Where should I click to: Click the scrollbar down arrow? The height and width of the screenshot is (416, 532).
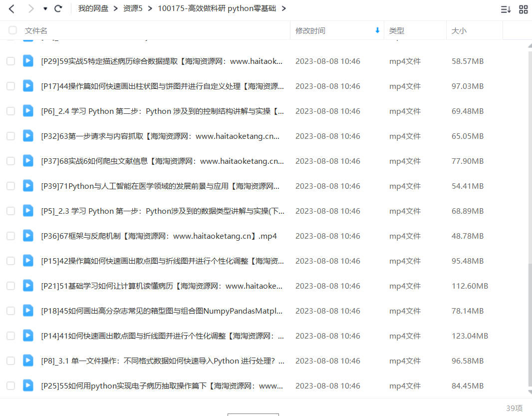(x=530, y=392)
